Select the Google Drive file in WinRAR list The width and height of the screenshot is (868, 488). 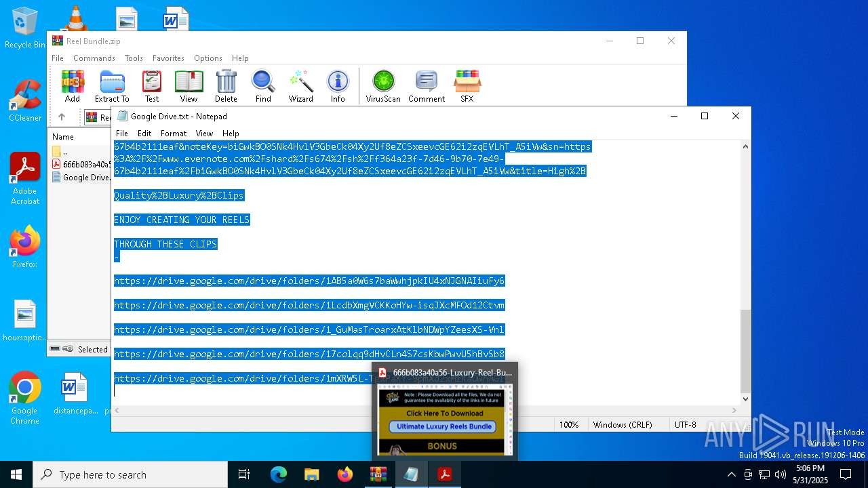click(x=81, y=177)
